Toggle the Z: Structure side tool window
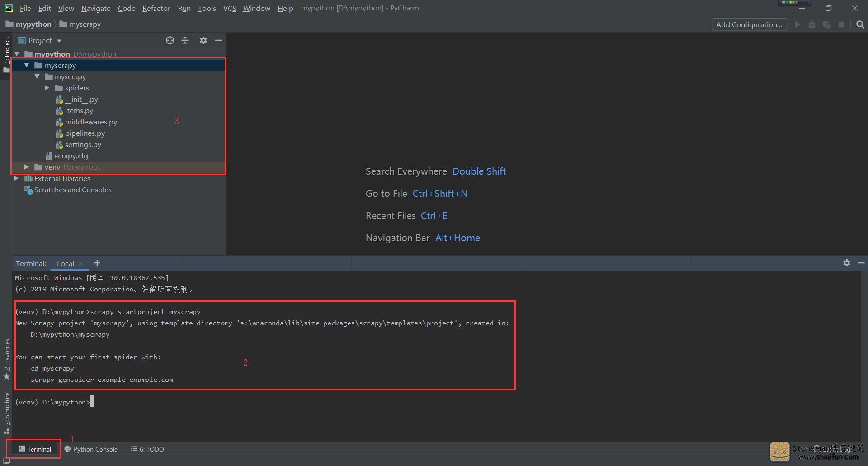Screen dimensions: 868x466 (x=6, y=414)
